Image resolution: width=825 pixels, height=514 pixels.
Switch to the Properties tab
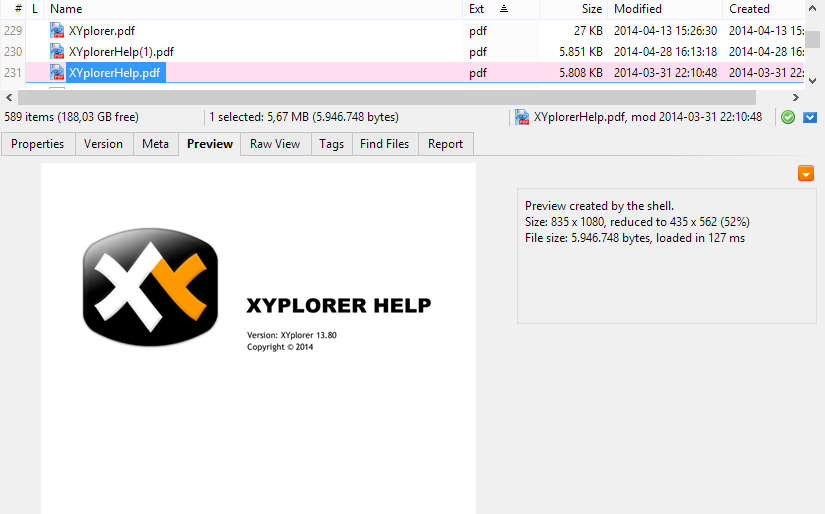(38, 144)
